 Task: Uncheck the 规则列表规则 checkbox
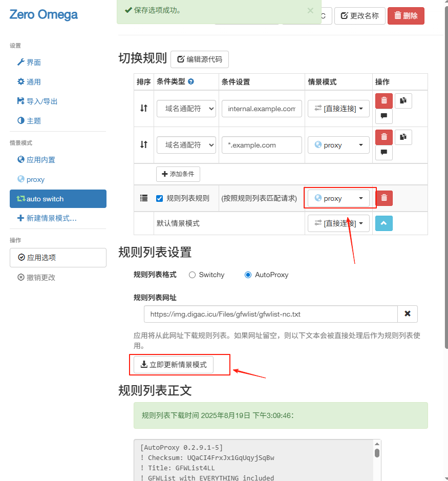pos(159,198)
